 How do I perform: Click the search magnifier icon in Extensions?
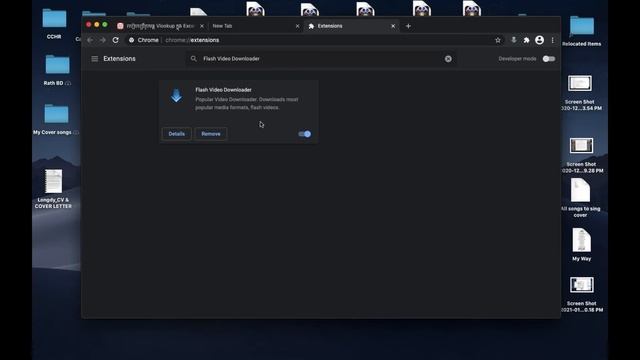pyautogui.click(x=193, y=59)
